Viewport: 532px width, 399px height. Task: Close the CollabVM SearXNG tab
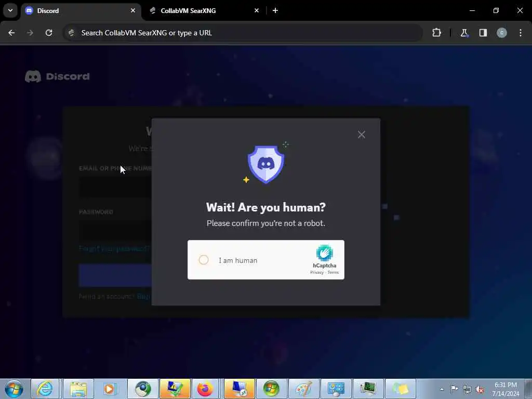[257, 10]
